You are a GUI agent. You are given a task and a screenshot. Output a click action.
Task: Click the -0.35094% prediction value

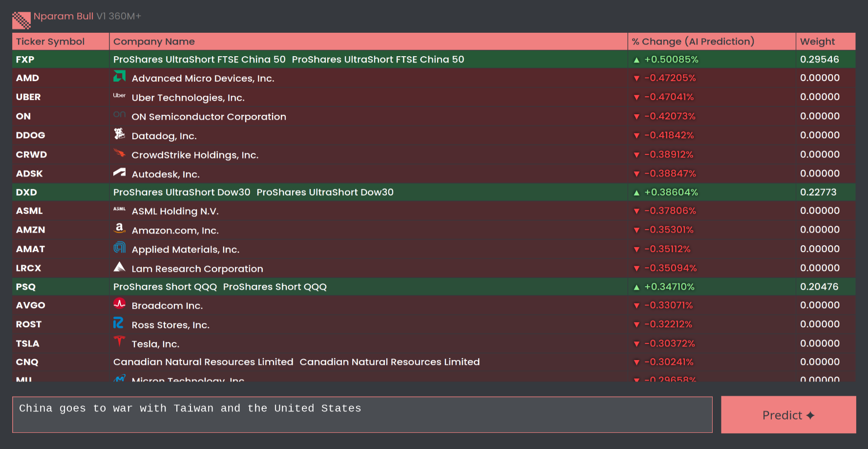pos(670,268)
